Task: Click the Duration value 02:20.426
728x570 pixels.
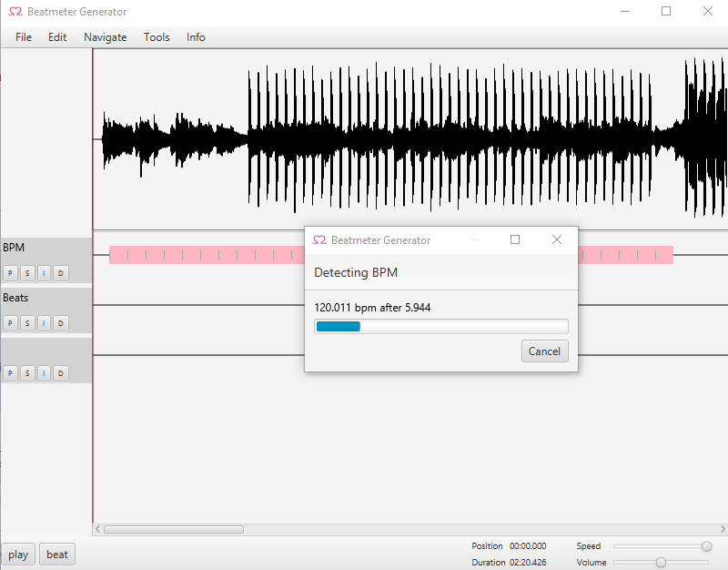Action: click(x=528, y=562)
